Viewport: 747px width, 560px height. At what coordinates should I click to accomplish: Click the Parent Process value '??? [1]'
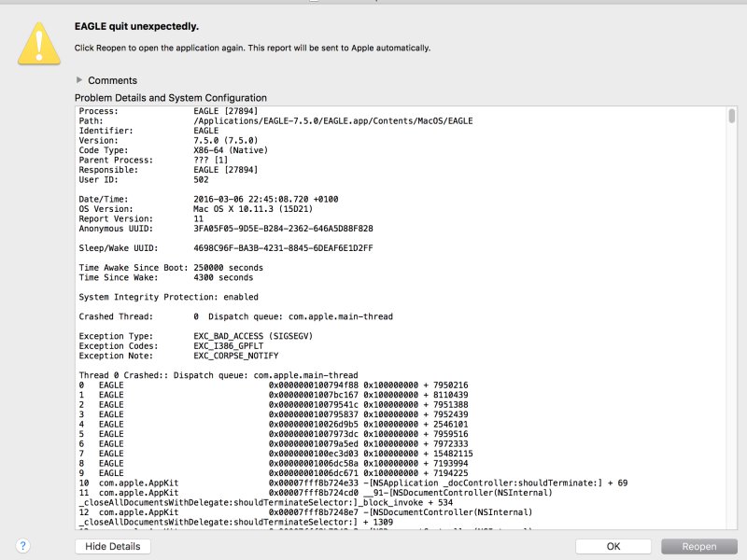tap(211, 160)
